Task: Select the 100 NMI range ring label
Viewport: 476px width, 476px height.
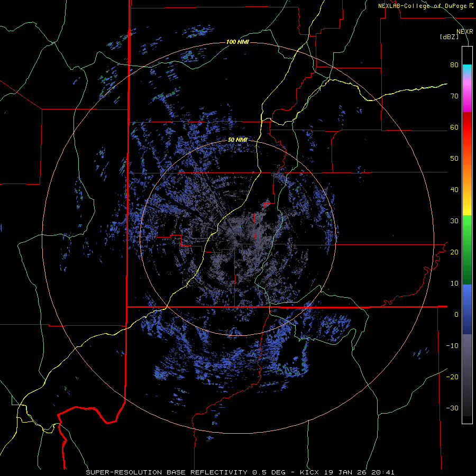Action: [237, 42]
